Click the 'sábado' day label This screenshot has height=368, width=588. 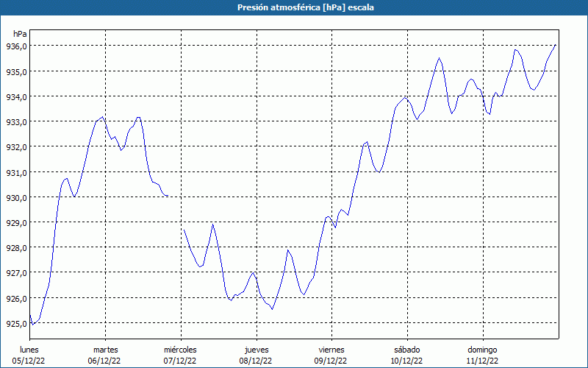click(407, 350)
